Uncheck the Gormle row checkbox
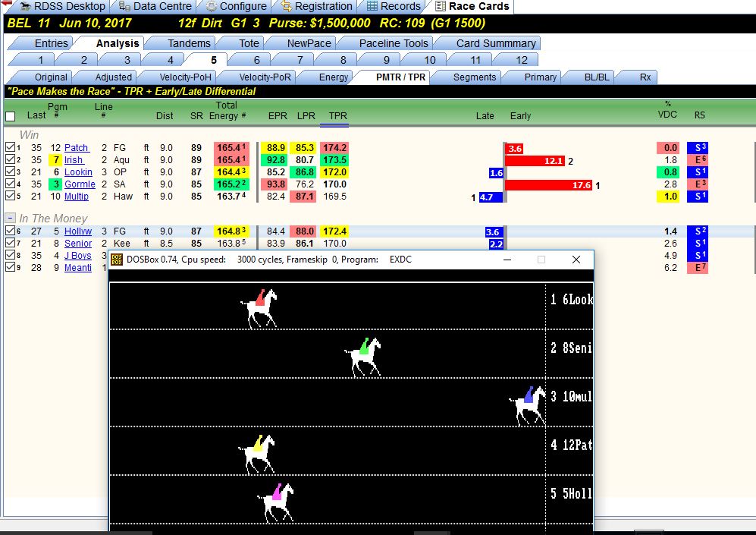 [x=10, y=184]
